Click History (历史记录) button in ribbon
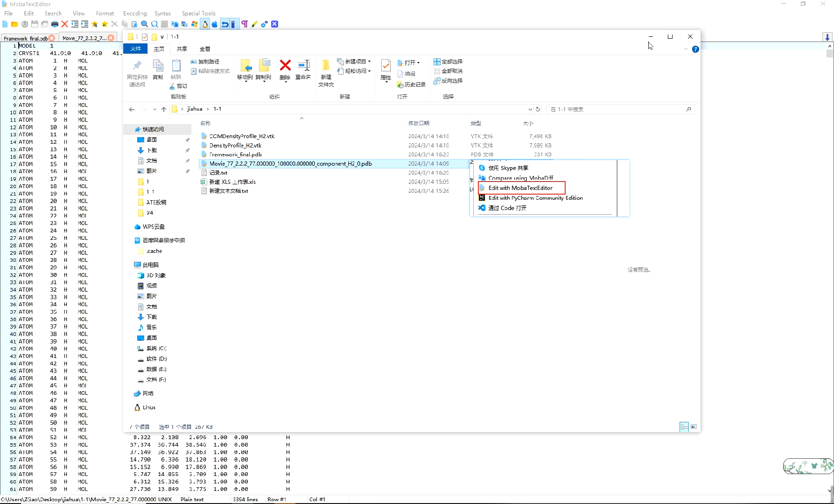Image resolution: width=834 pixels, height=504 pixels. pos(411,84)
